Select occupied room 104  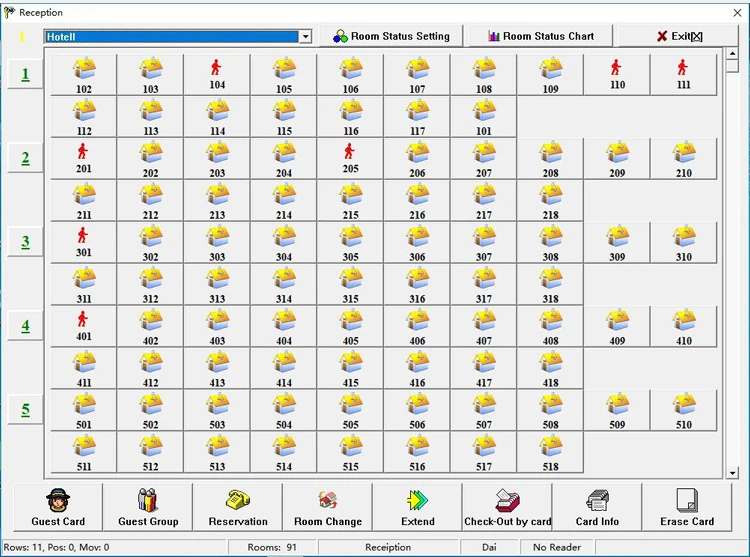pyautogui.click(x=217, y=75)
